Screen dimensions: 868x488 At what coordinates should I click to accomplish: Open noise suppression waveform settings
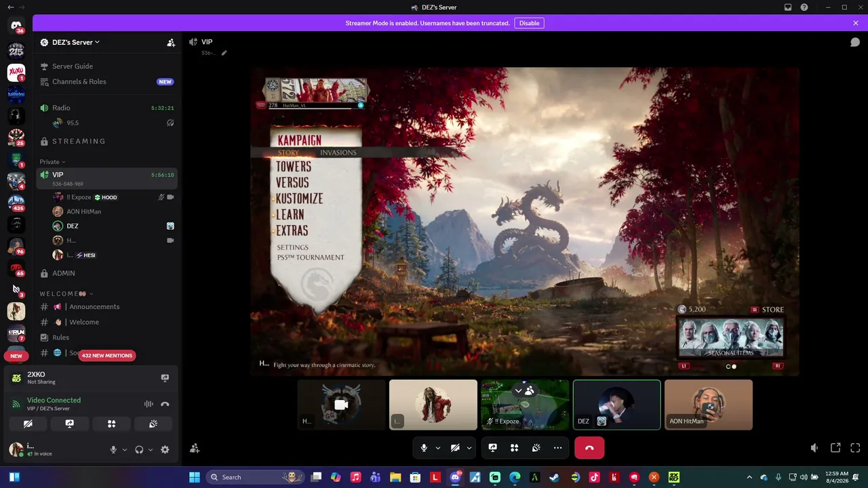click(x=149, y=404)
